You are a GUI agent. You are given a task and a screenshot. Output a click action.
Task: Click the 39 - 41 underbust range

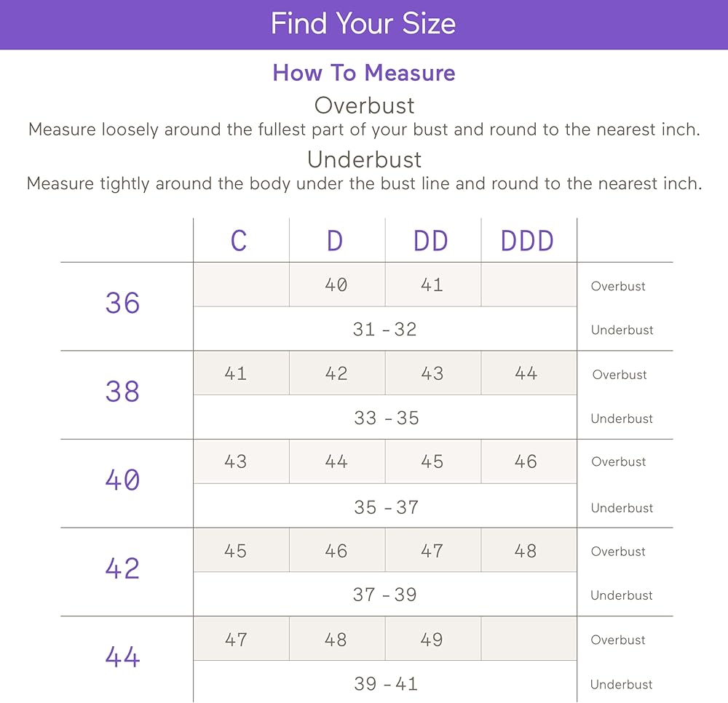[x=386, y=684]
